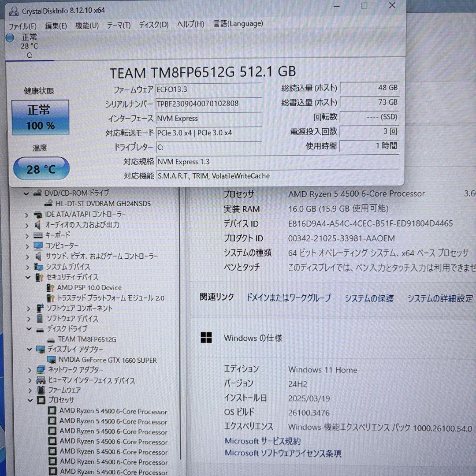The width and height of the screenshot is (476, 476).
Task: Collapse the セキュリティ デバイス node
Action: point(28,277)
